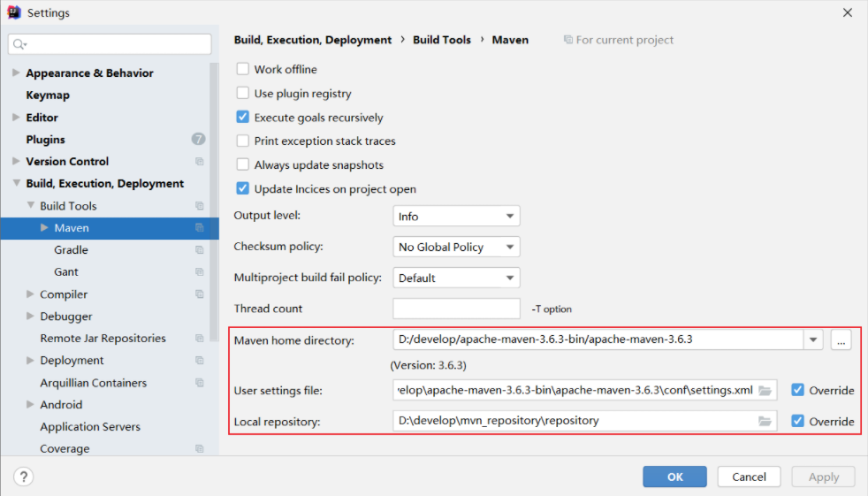Click the Cancel button
This screenshot has width=868, height=496.
[x=749, y=477]
